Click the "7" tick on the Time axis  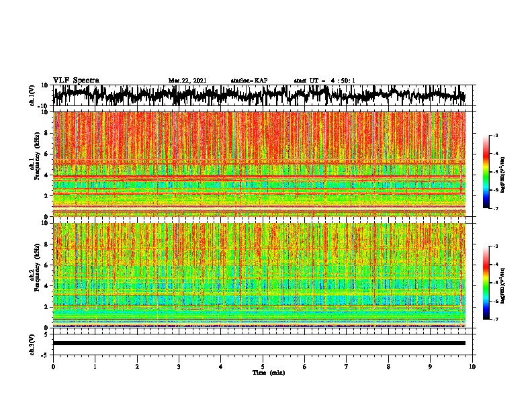[347, 367]
